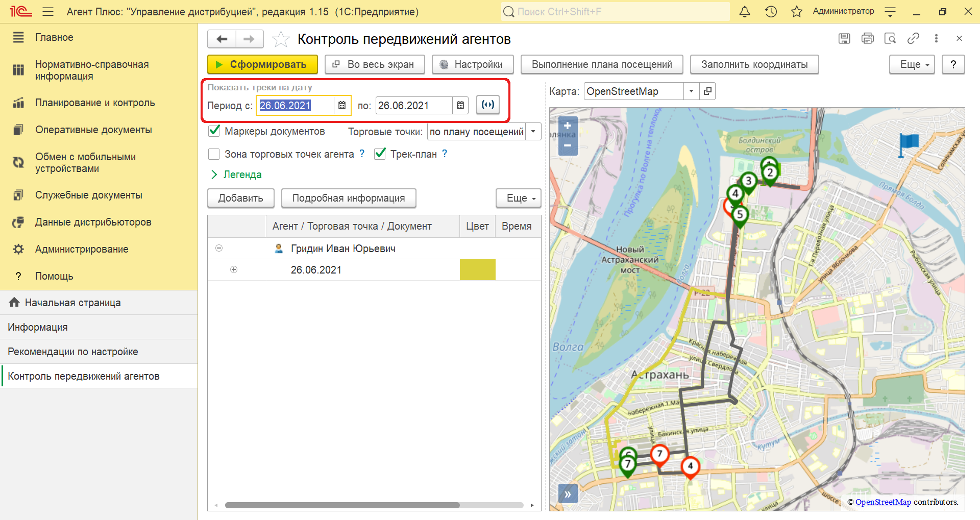The image size is (980, 520).
Task: Open the Еще menu above the table
Action: pyautogui.click(x=519, y=198)
